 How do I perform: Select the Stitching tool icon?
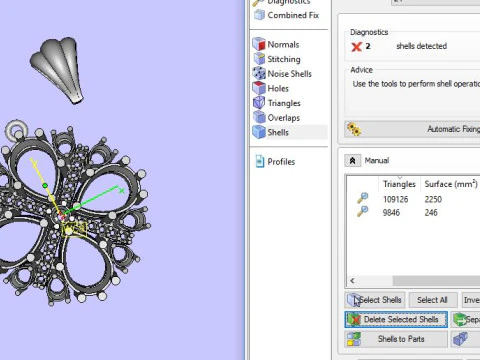259,59
